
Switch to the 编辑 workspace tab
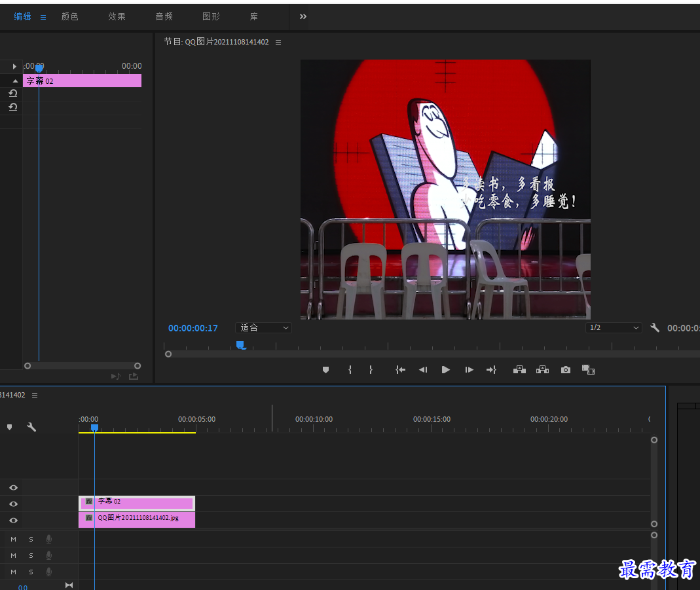pos(22,16)
